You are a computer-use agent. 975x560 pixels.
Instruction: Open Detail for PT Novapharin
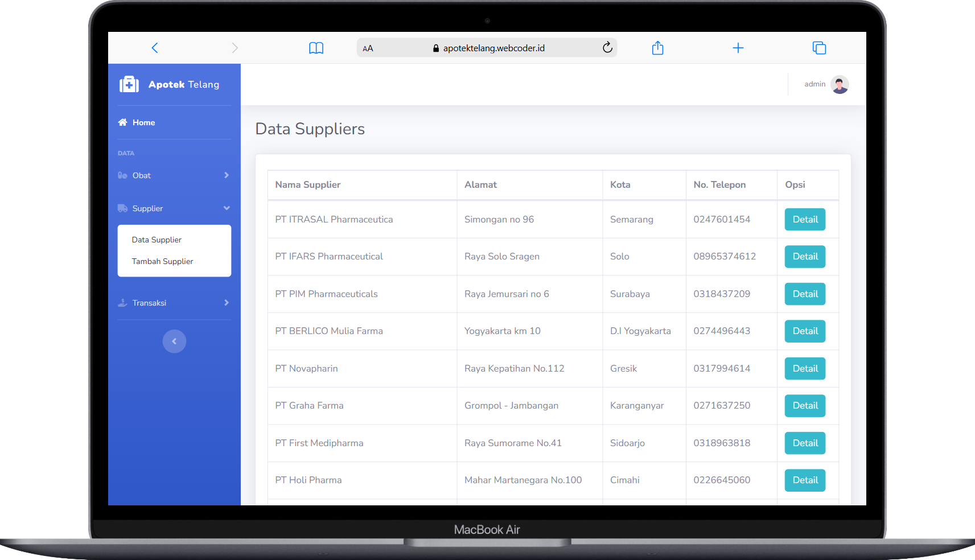(x=805, y=368)
